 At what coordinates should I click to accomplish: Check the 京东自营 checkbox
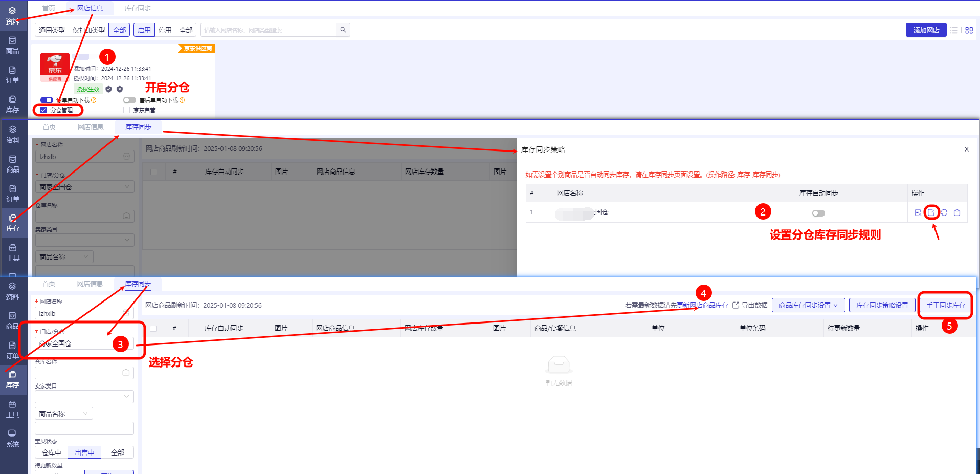coord(127,110)
